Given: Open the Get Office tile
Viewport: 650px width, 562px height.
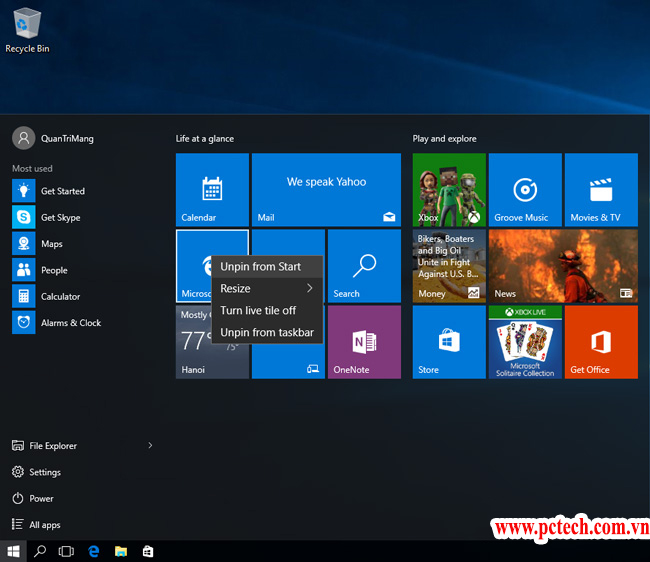Looking at the screenshot, I should pos(600,342).
